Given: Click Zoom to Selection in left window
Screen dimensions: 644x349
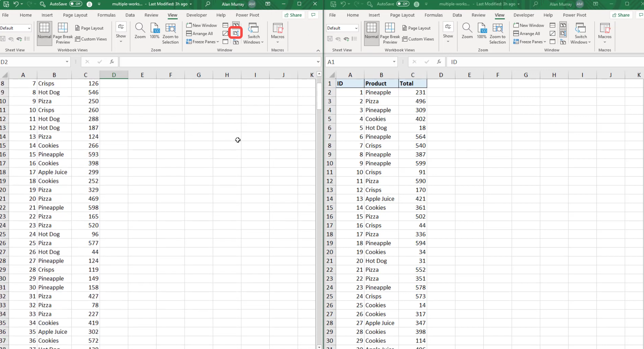Looking at the screenshot, I should (170, 33).
